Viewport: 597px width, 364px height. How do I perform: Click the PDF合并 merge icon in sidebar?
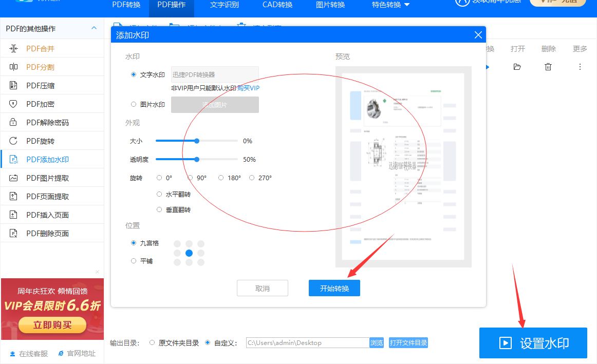click(x=13, y=49)
